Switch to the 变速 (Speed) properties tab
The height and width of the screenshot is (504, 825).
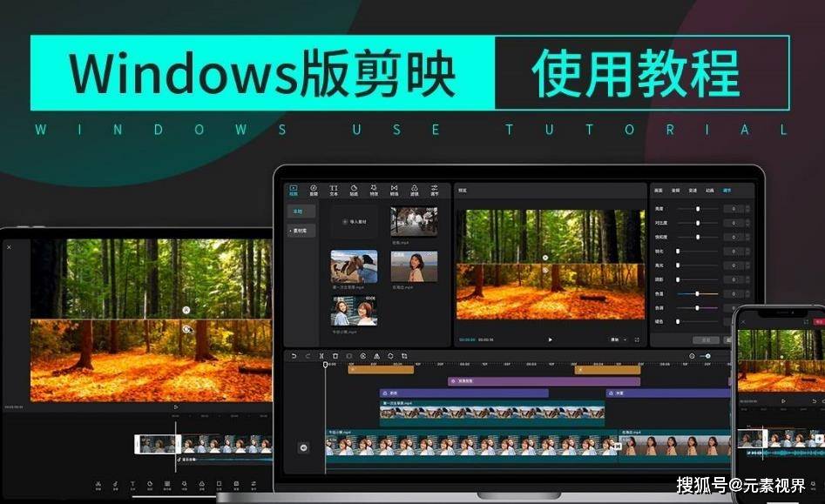693,191
